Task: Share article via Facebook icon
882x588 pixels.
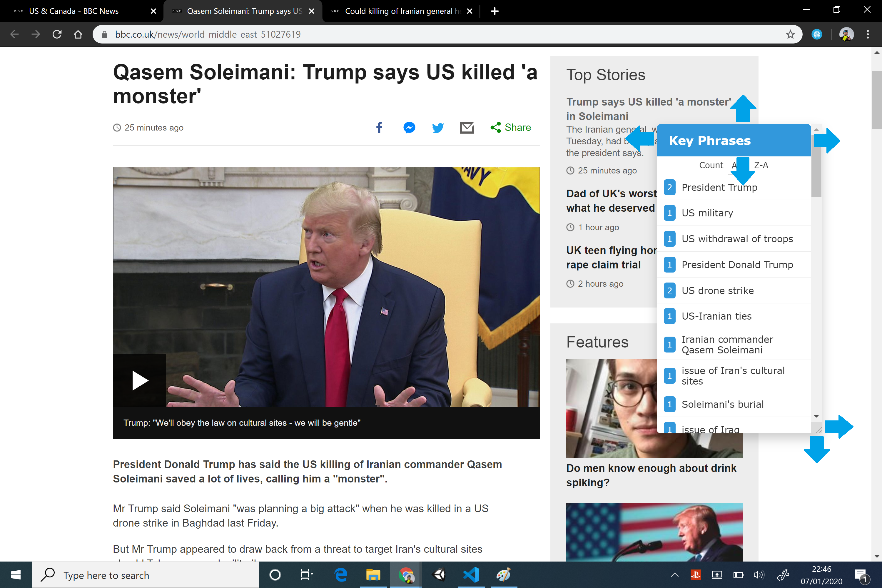Action: coord(379,128)
